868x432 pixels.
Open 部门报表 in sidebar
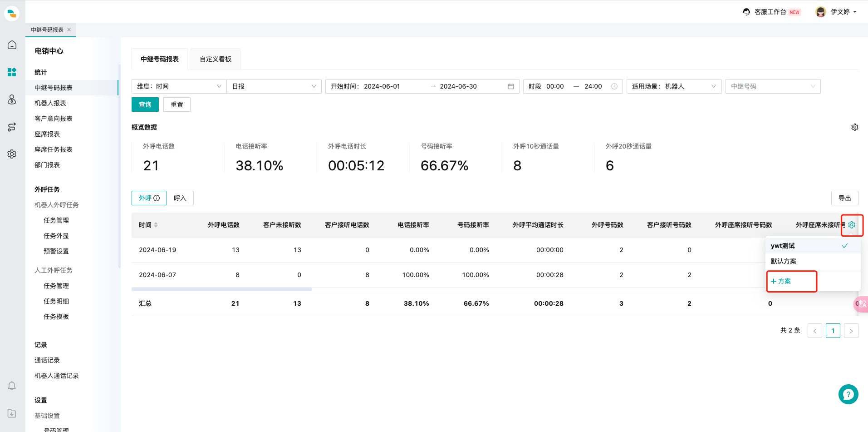pos(47,165)
